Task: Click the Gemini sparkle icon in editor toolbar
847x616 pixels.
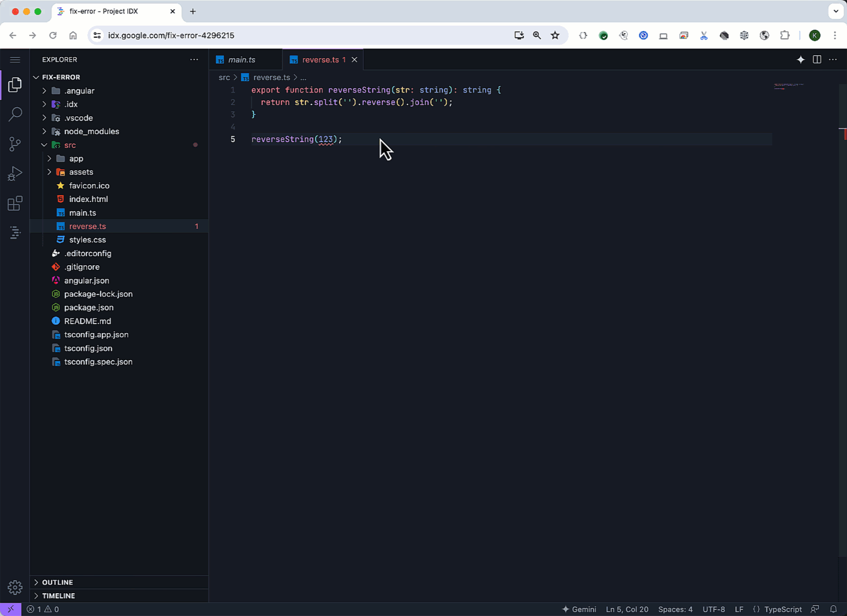Action: pos(801,59)
